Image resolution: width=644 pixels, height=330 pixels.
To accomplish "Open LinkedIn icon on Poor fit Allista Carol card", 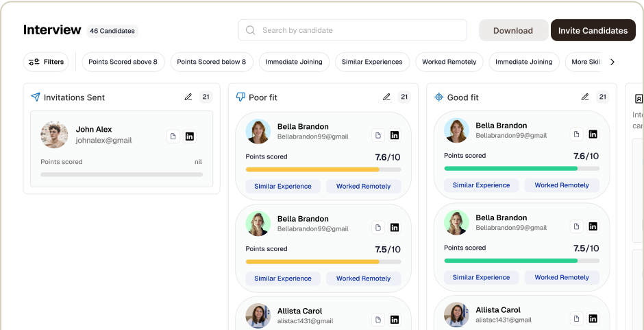I will click(x=395, y=319).
